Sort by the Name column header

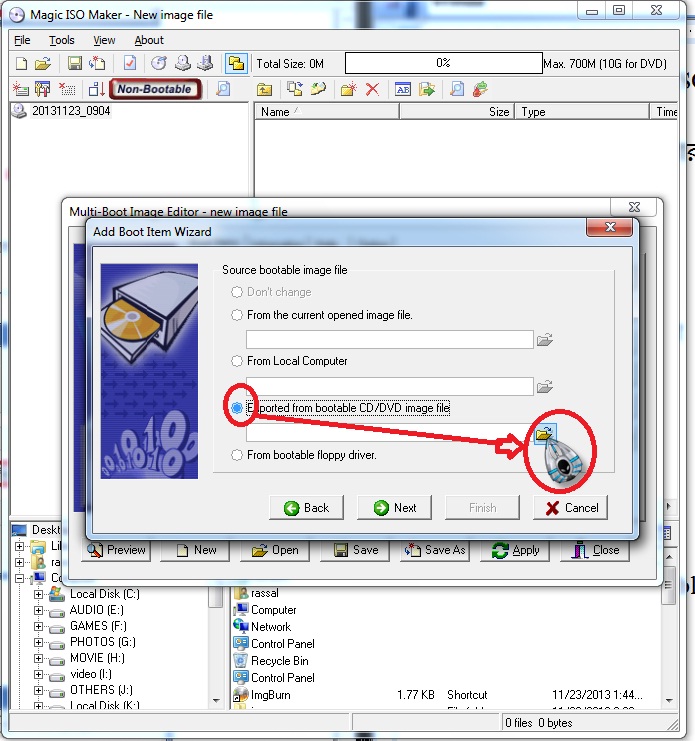pos(327,112)
